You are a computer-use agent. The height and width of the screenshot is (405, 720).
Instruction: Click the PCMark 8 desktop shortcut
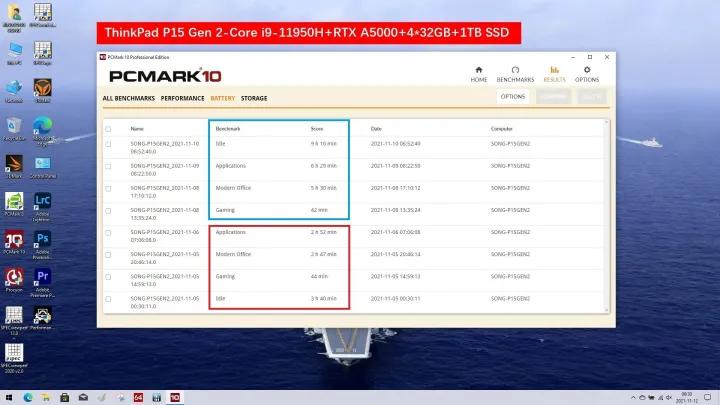tap(14, 204)
